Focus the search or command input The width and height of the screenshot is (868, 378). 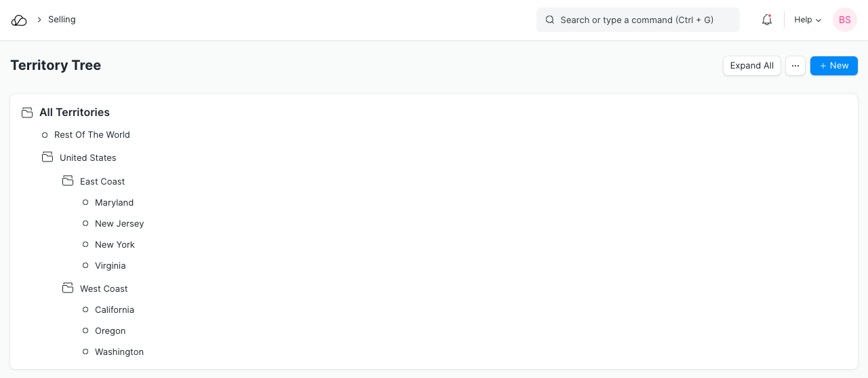coord(637,20)
